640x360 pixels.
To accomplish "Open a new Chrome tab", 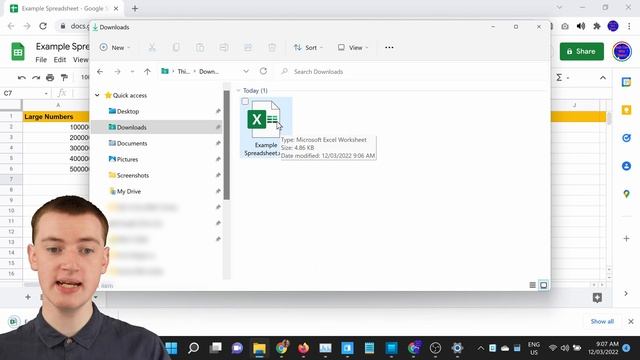I will coord(135,8).
